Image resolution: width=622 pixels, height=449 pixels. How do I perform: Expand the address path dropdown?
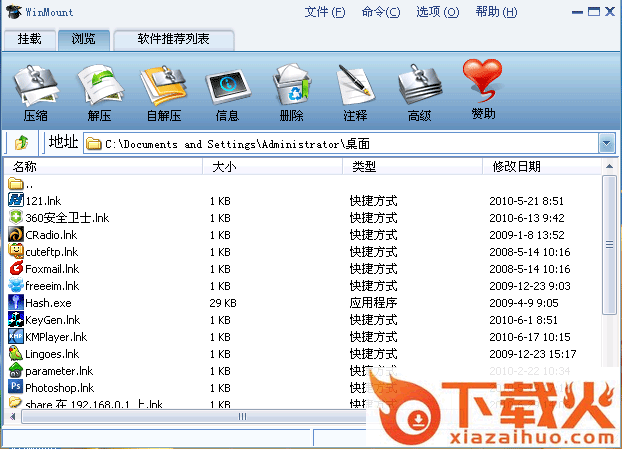tap(607, 143)
